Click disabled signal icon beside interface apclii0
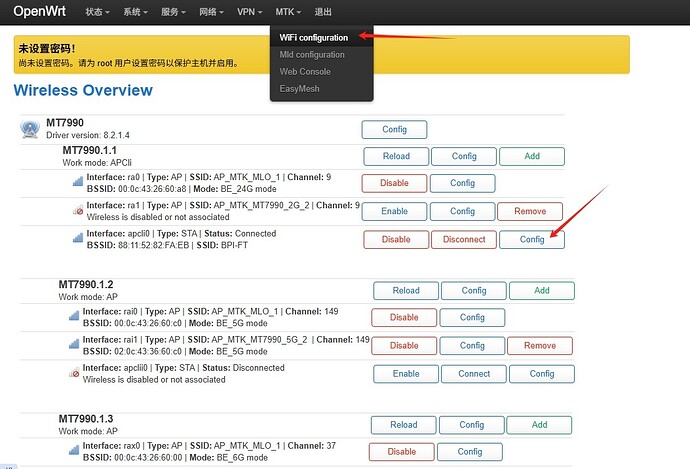The width and height of the screenshot is (690, 469). click(x=74, y=373)
